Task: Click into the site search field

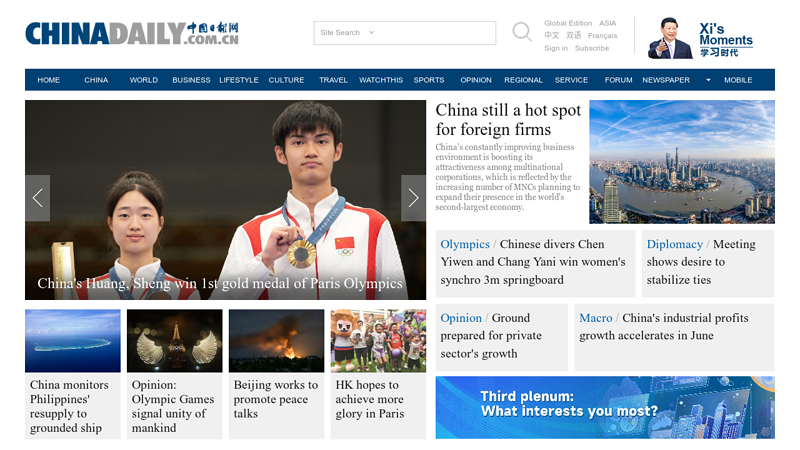Action: coord(405,33)
